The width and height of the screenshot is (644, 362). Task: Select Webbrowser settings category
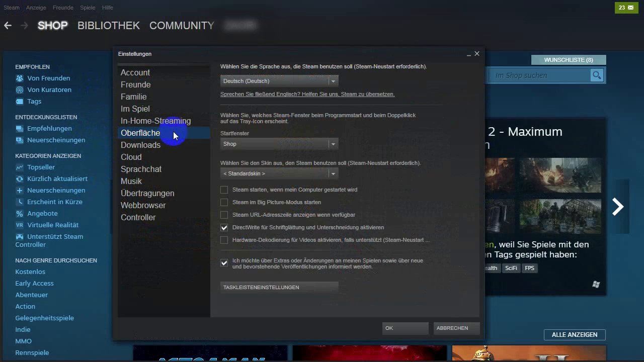click(164, 205)
